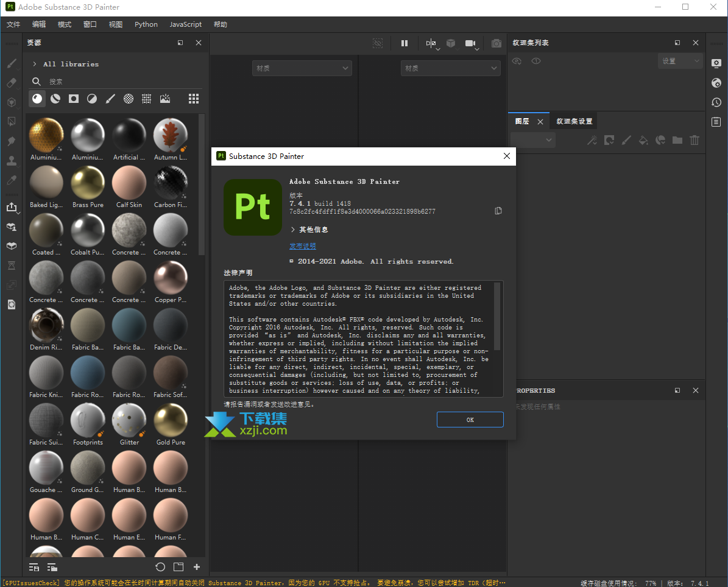Select the Smudge tool in left toolbar
The width and height of the screenshot is (728, 587).
coord(12,141)
